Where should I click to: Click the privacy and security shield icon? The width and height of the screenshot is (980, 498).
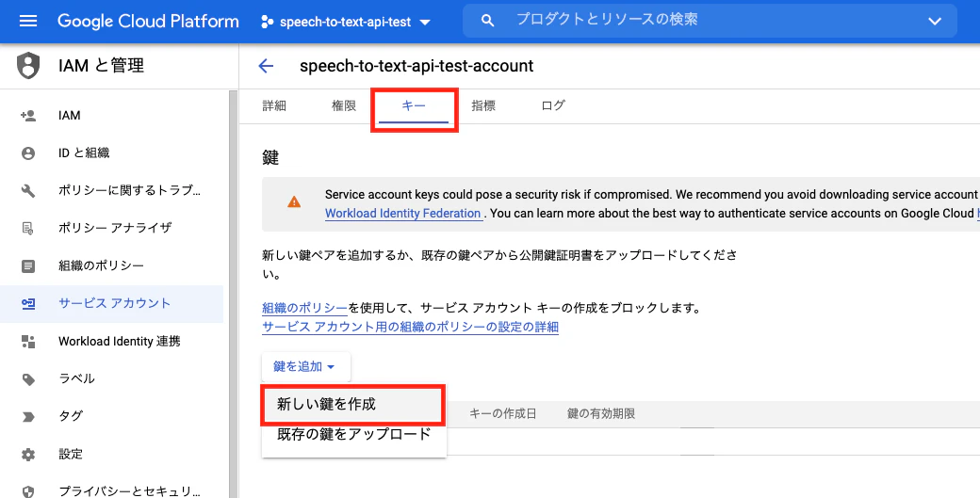(x=28, y=491)
